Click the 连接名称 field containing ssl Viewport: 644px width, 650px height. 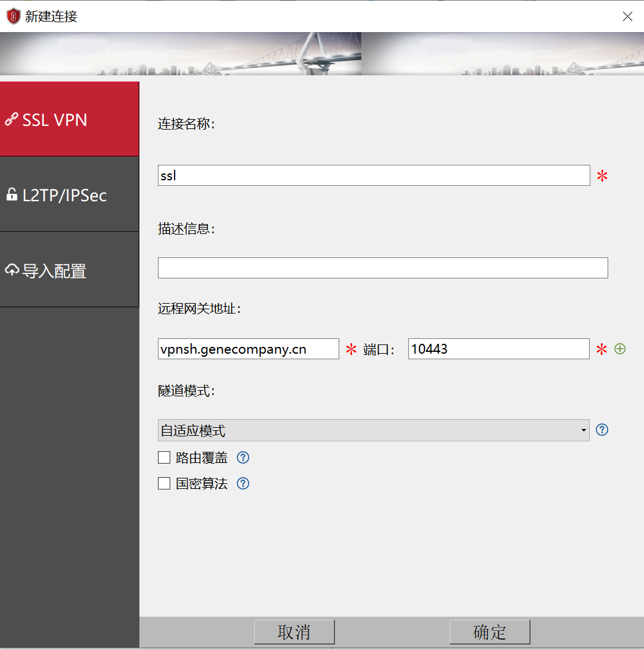click(x=374, y=175)
